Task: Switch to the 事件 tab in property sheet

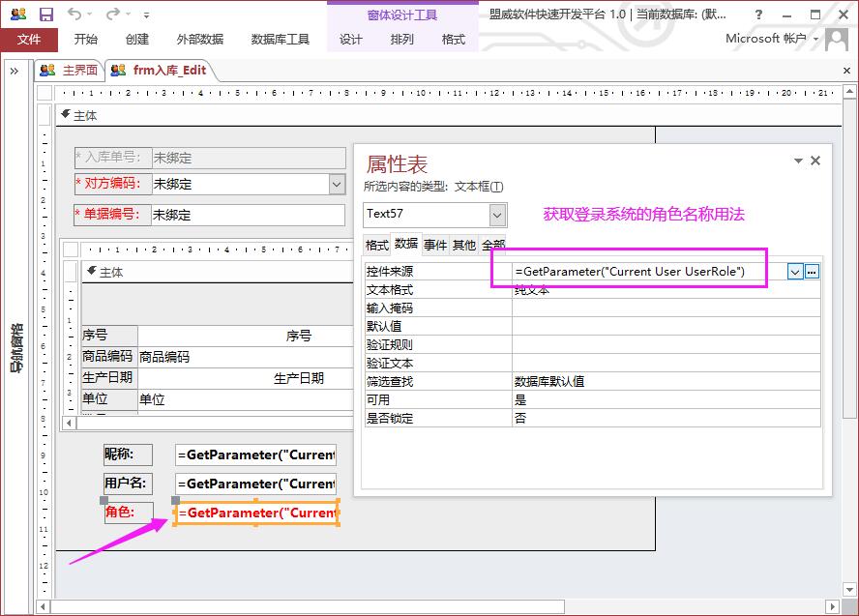Action: coord(435,245)
